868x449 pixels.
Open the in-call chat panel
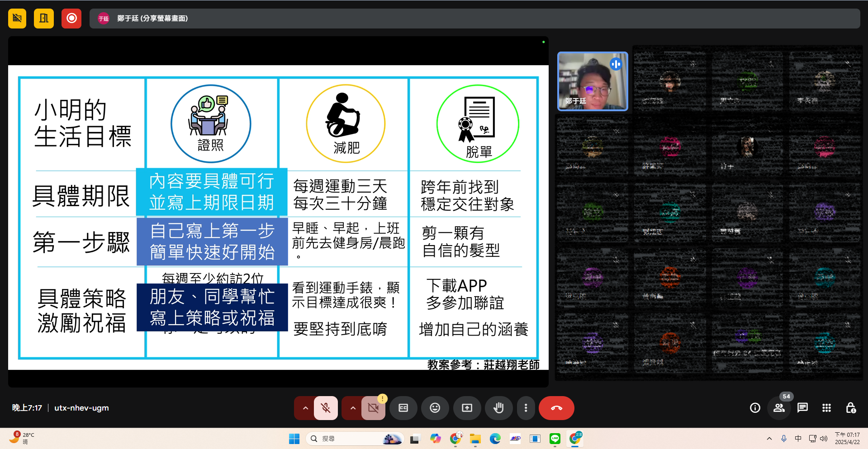802,408
